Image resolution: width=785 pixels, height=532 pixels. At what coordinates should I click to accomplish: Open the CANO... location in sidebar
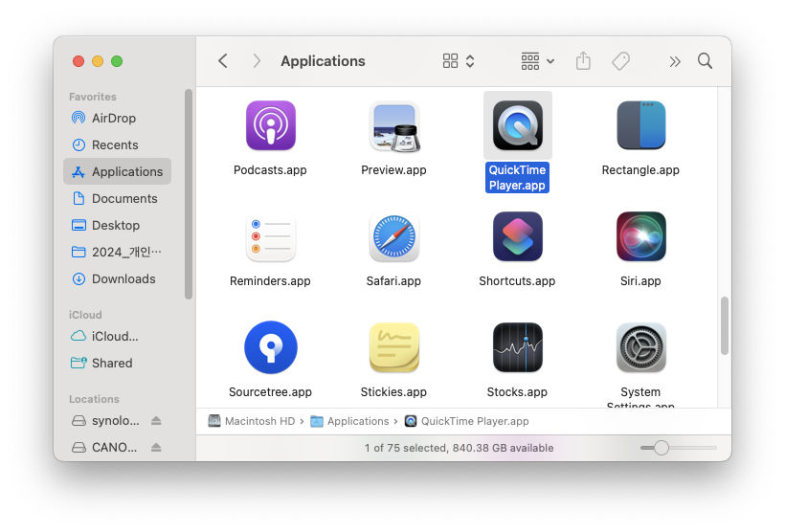click(104, 447)
